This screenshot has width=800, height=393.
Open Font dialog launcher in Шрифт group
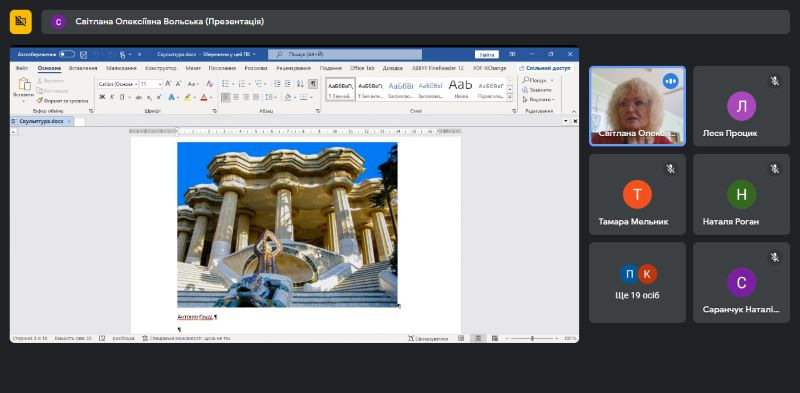(x=215, y=111)
